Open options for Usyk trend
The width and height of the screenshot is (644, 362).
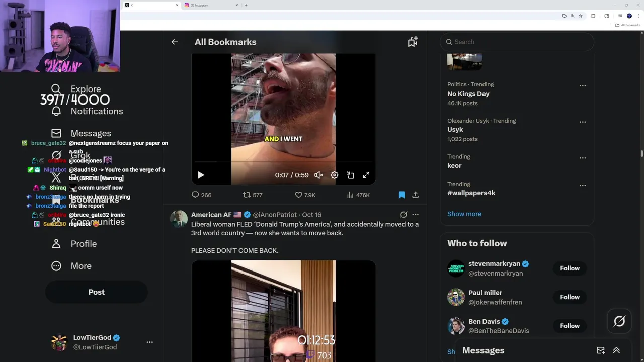click(583, 122)
